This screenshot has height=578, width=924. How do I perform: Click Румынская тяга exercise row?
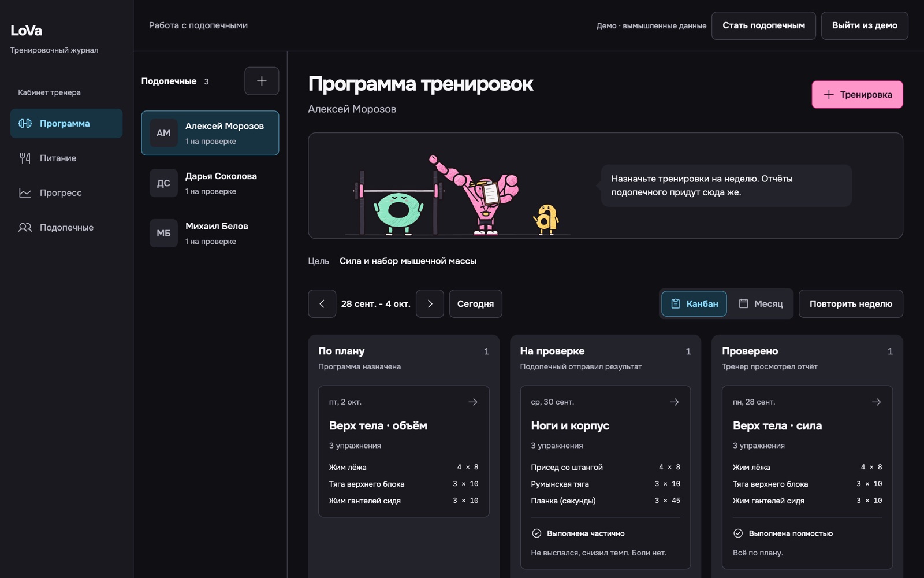pos(605,484)
